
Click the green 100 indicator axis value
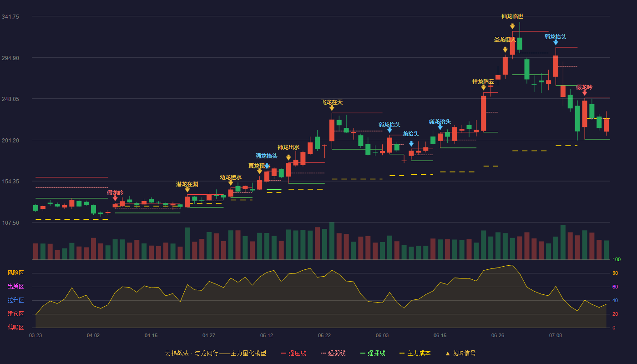click(617, 260)
